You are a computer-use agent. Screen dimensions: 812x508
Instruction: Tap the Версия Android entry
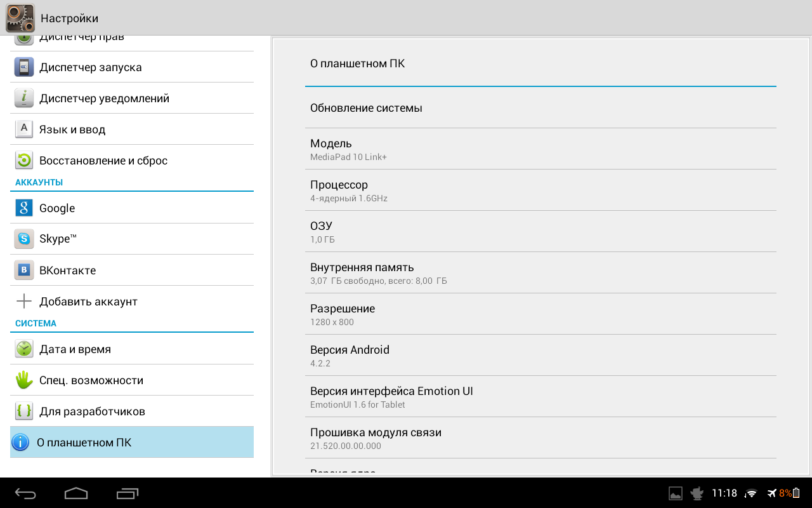540,356
